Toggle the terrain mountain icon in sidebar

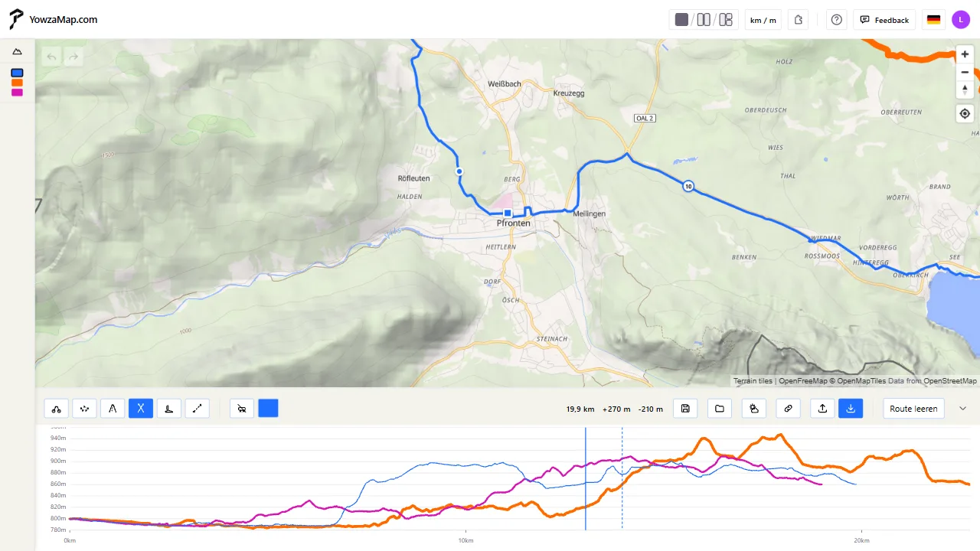pos(17,52)
